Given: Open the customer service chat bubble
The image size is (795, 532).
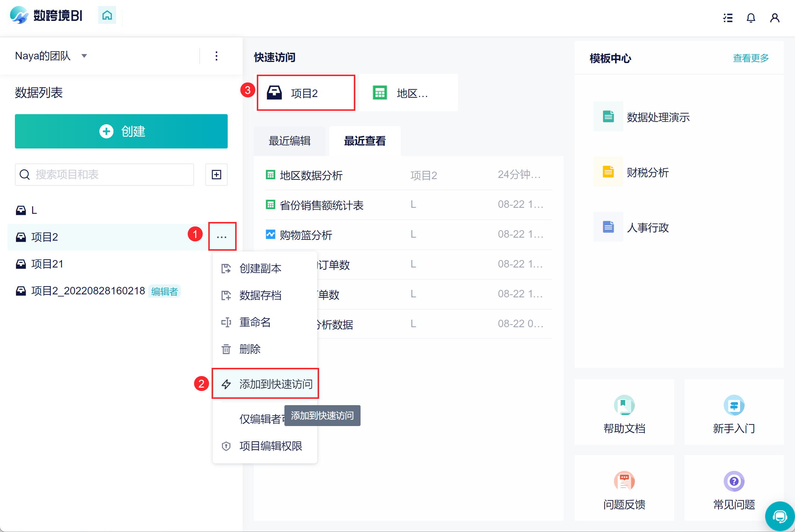Looking at the screenshot, I should click(x=779, y=516).
